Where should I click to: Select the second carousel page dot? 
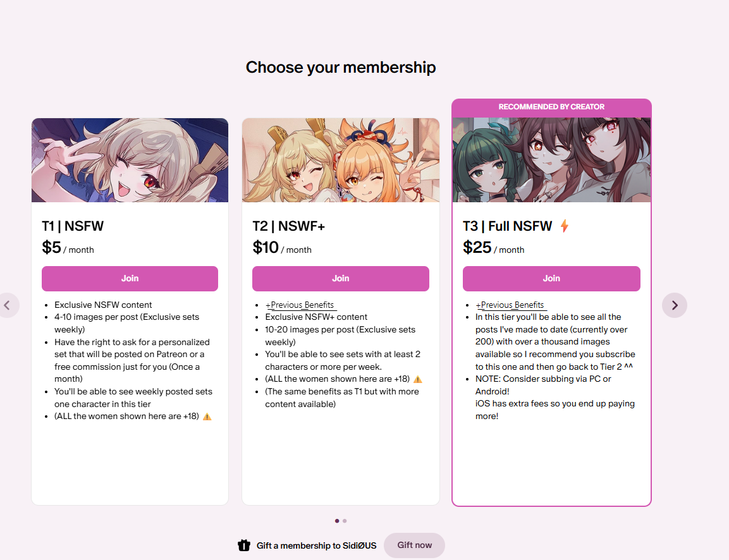click(345, 521)
